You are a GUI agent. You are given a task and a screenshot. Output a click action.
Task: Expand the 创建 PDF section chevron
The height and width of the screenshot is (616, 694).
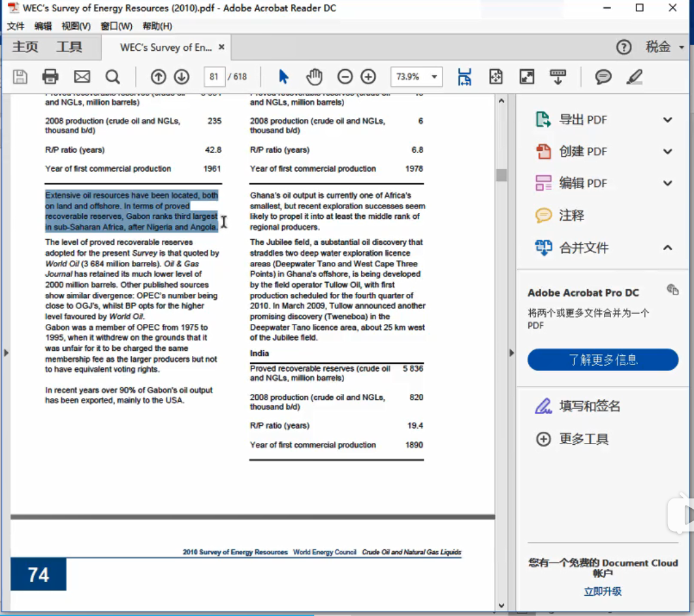(x=668, y=152)
